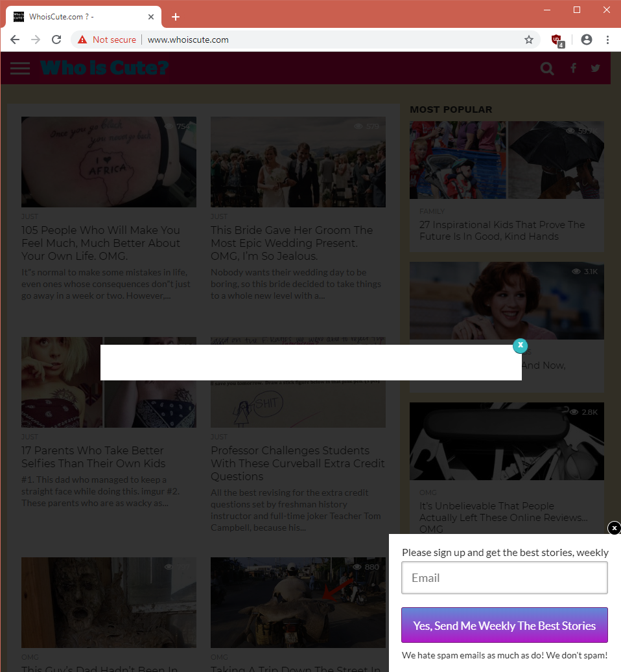This screenshot has height=672, width=621.
Task: Open the motorbike street thumbnail with 880 views
Action: coord(298,603)
